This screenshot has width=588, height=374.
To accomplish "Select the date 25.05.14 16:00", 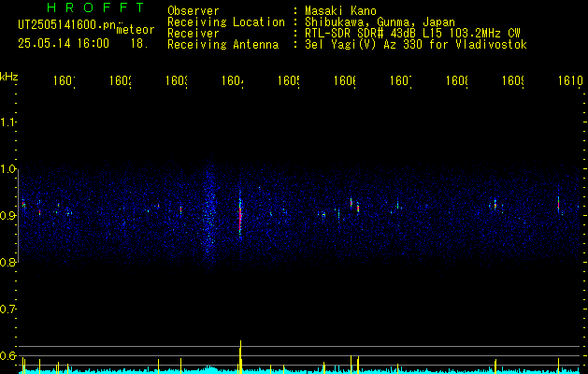I will (64, 44).
